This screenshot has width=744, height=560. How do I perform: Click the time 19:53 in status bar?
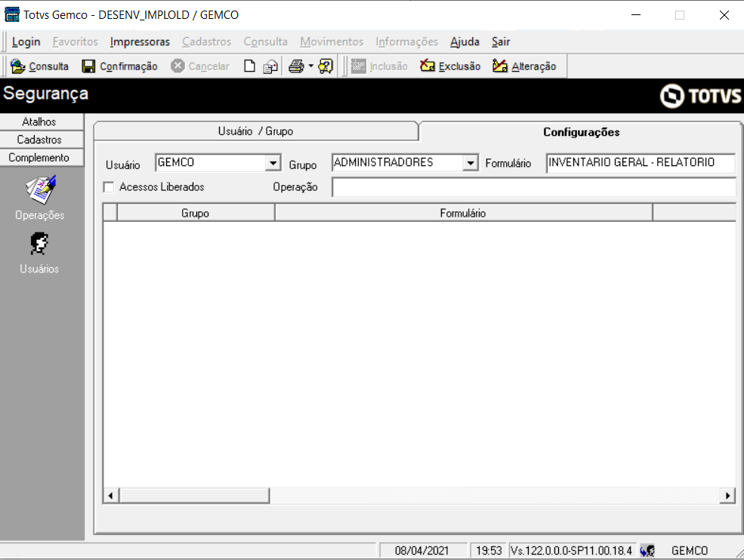(489, 550)
